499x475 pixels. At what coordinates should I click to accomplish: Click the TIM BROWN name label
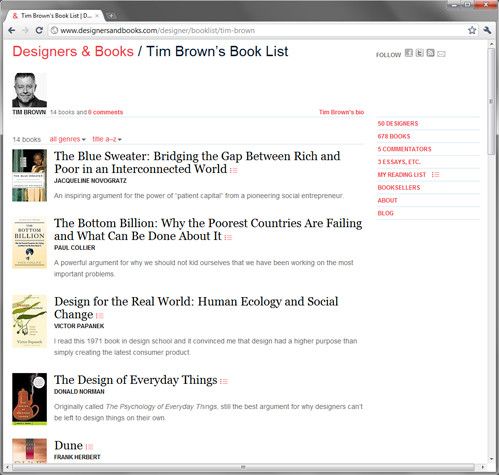pos(29,112)
